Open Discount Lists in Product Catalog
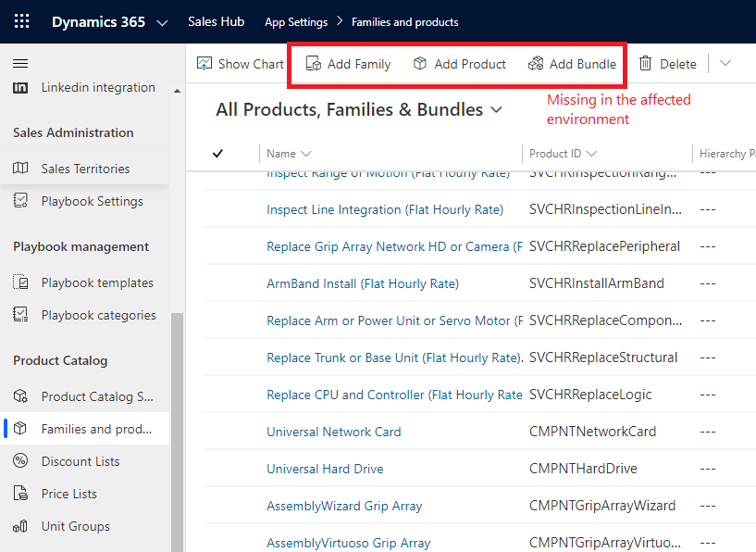The image size is (756, 552). click(80, 461)
